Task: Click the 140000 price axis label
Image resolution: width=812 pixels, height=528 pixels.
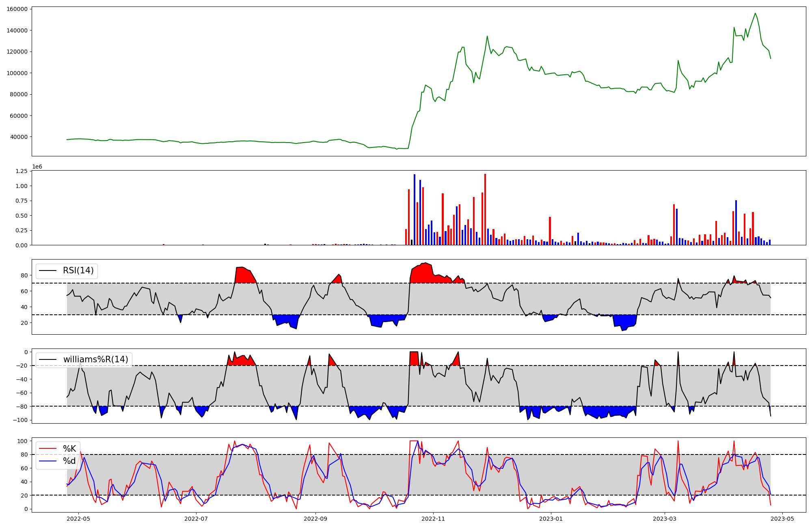Action: pos(17,30)
